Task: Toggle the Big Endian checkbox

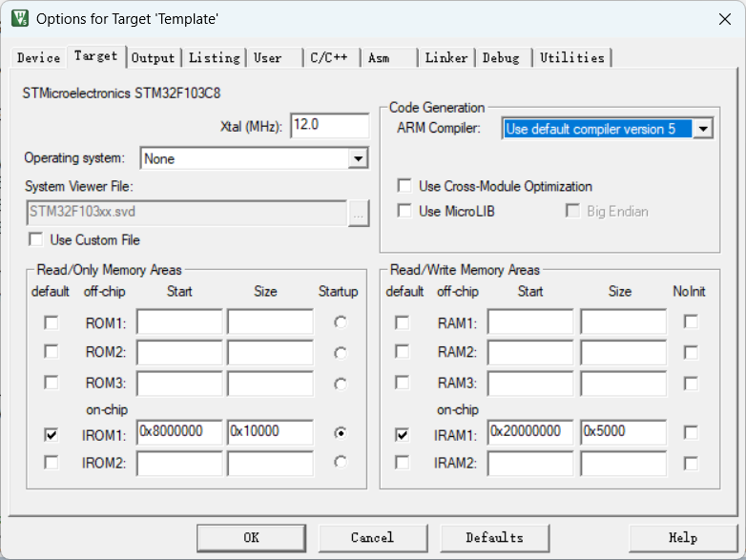Action: [572, 211]
